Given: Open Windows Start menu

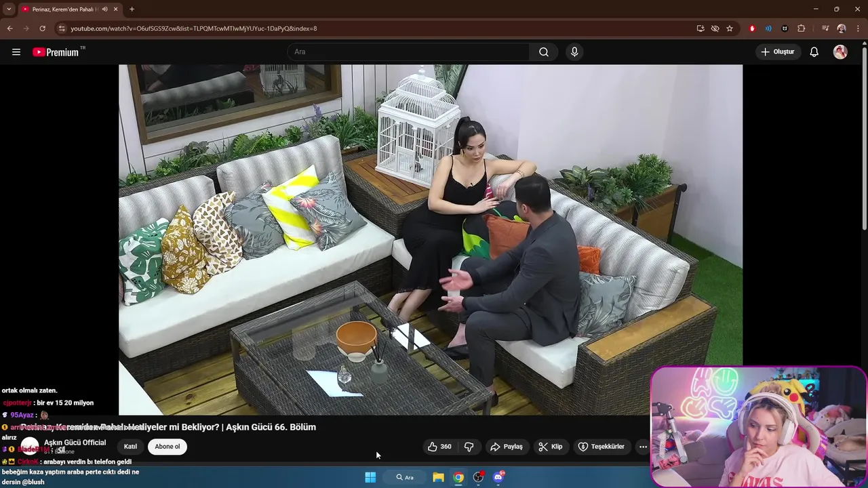Looking at the screenshot, I should coord(370,477).
